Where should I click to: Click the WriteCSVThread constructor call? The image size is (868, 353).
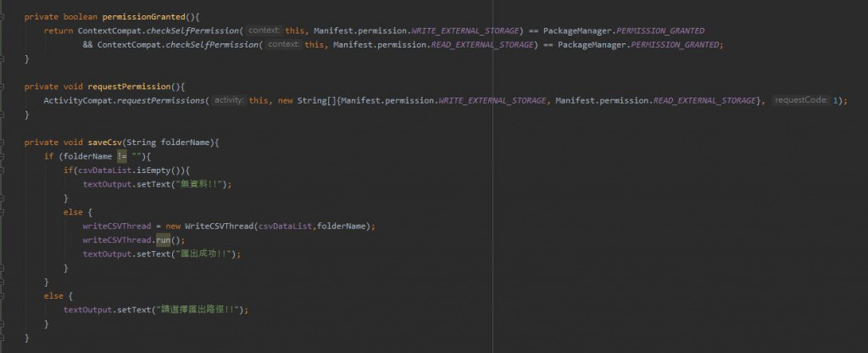tap(220, 226)
